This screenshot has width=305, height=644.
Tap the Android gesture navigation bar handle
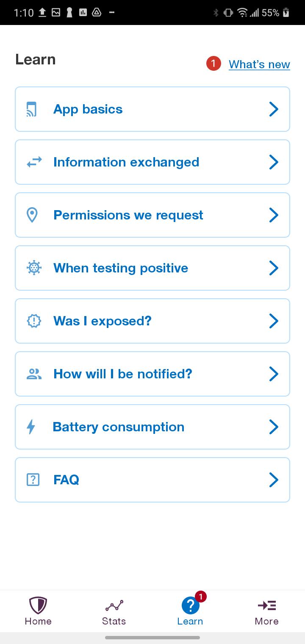click(x=152, y=637)
